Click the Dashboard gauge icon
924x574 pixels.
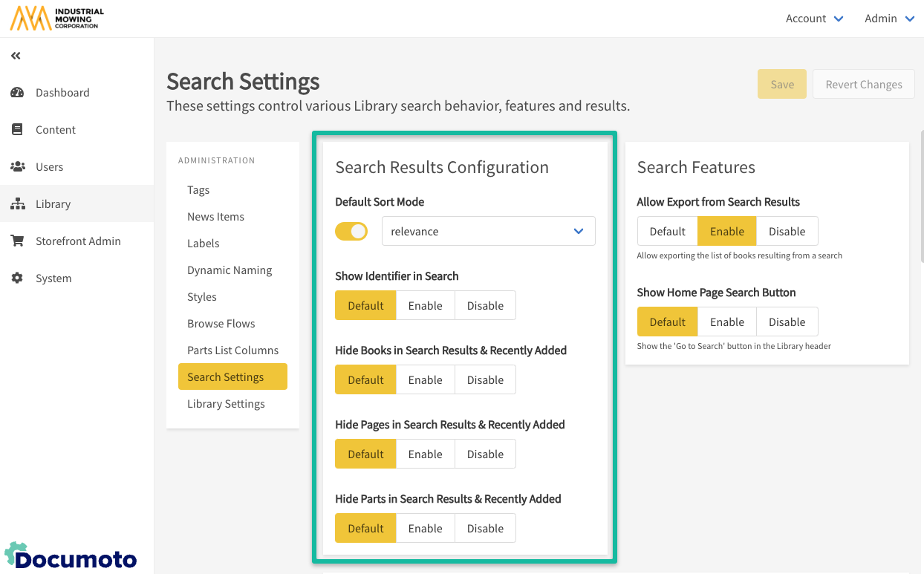(x=17, y=93)
